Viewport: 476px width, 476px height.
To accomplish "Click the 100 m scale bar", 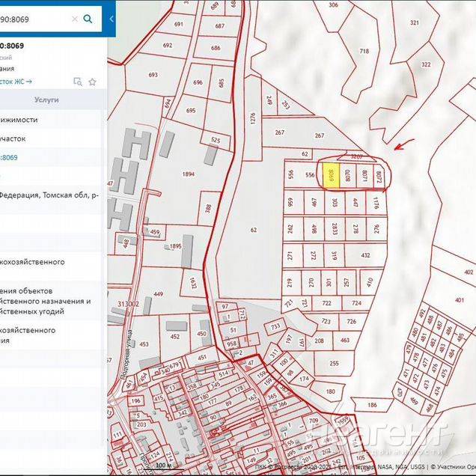I will [x=160, y=466].
